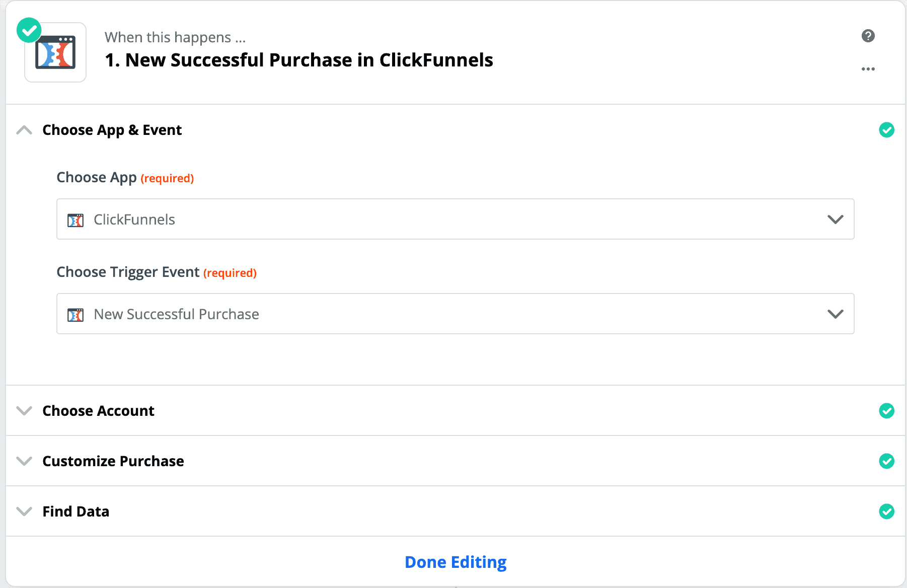Click Choose App & Event green status check
Screen dimensions: 907x588
coord(886,130)
